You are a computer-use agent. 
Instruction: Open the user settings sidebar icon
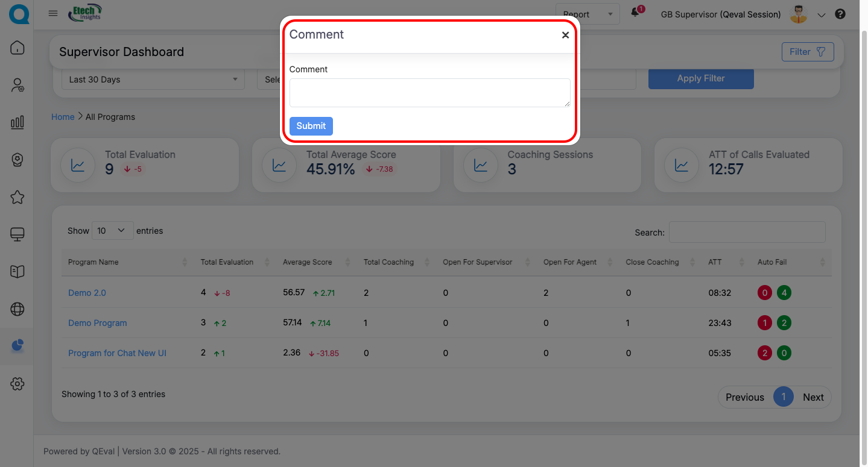[17, 85]
